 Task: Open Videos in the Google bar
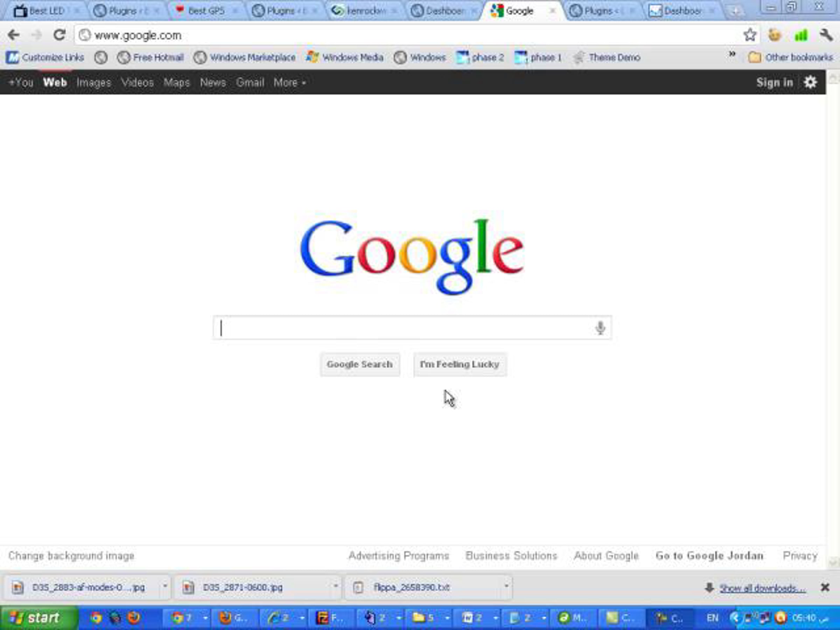137,82
